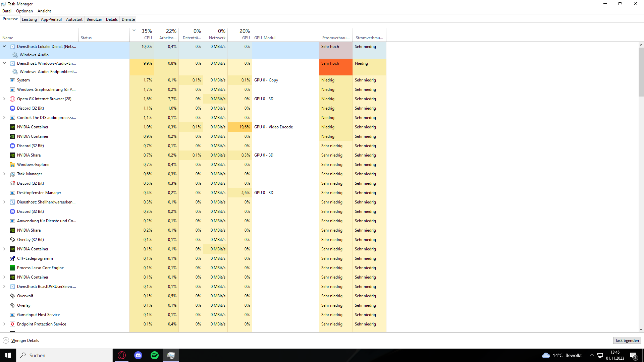Expand the Endpoint Protection Service row
The width and height of the screenshot is (644, 362).
click(x=4, y=324)
